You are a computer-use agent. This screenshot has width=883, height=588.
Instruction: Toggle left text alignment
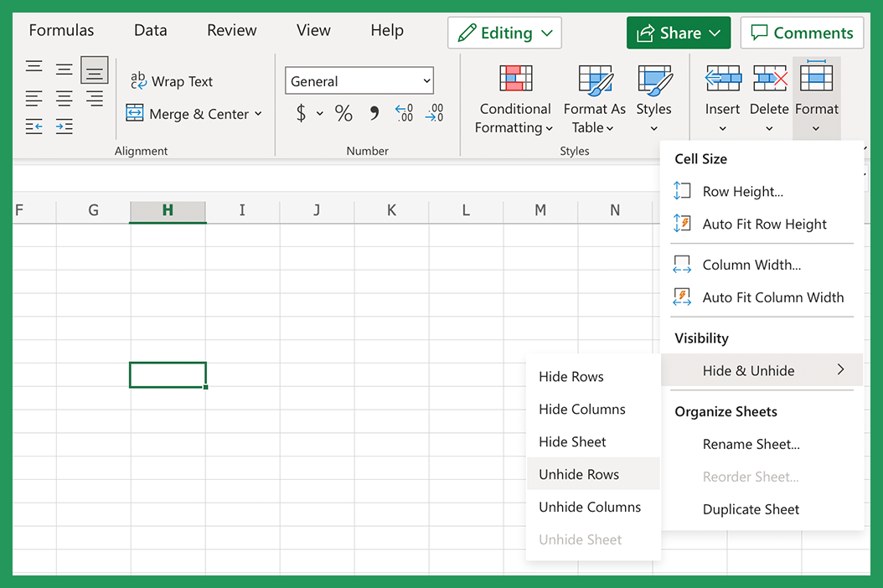point(34,98)
